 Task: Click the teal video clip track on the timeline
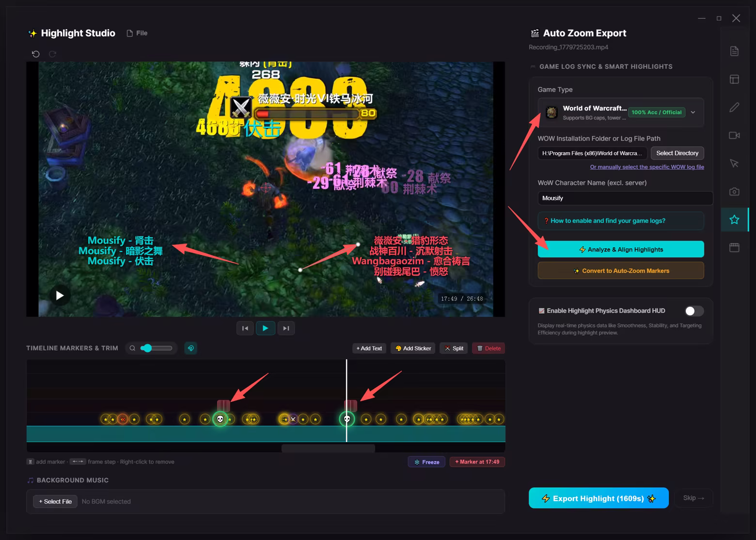pos(266,434)
